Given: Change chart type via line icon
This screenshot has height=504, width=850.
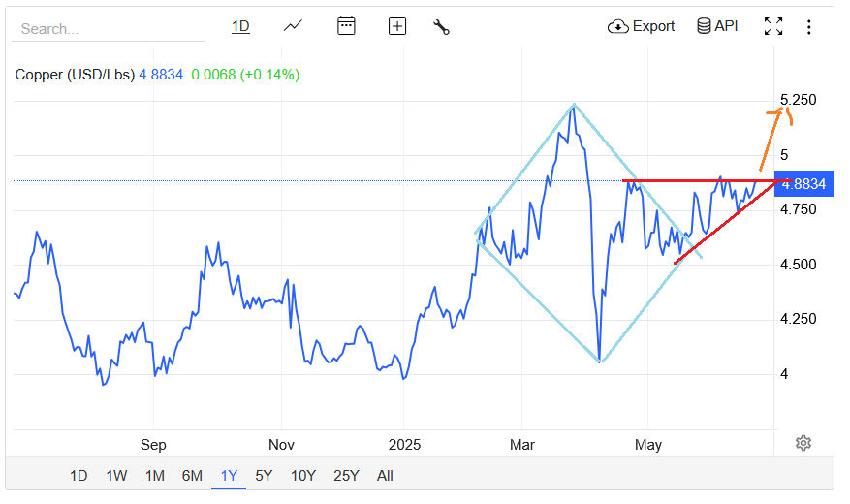Looking at the screenshot, I should [x=293, y=26].
